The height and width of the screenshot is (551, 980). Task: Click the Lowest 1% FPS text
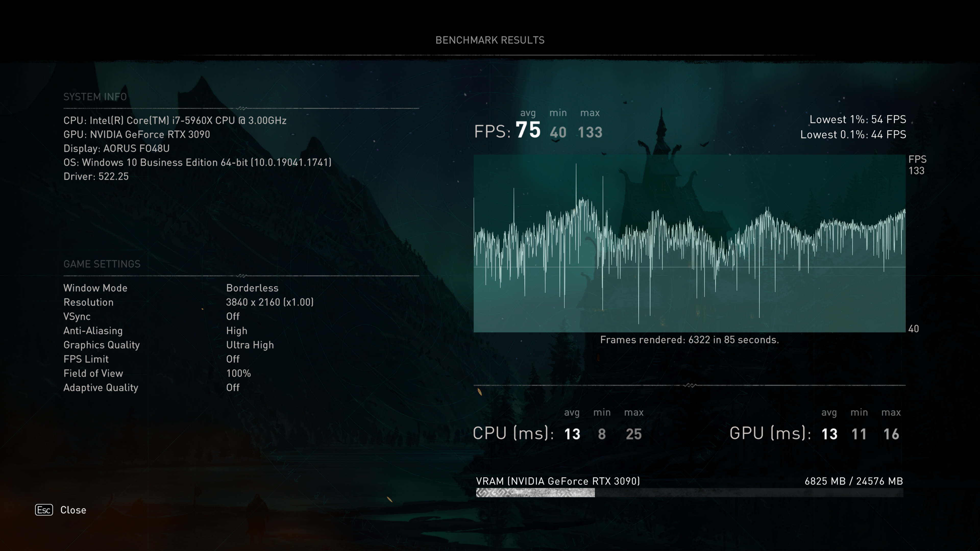(857, 119)
